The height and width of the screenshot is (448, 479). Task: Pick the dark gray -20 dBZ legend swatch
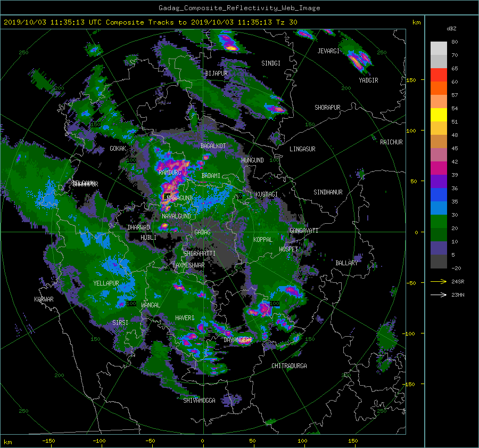point(439,262)
